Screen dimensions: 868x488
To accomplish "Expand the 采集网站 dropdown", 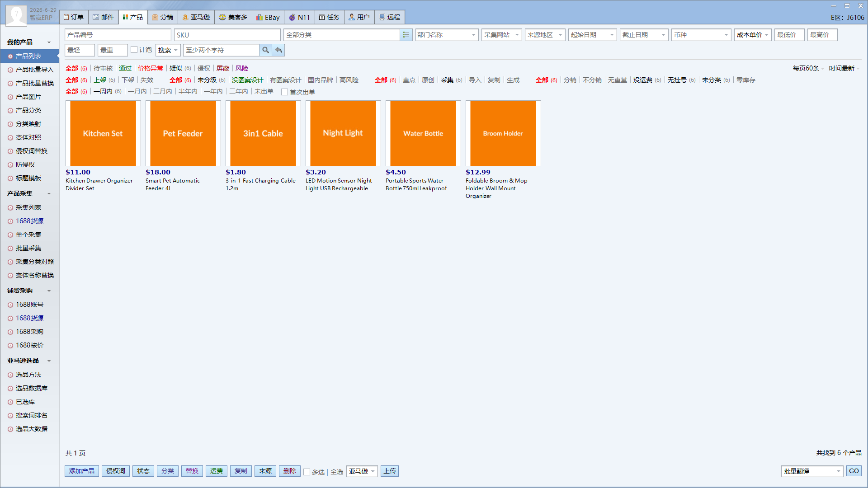I will 502,35.
